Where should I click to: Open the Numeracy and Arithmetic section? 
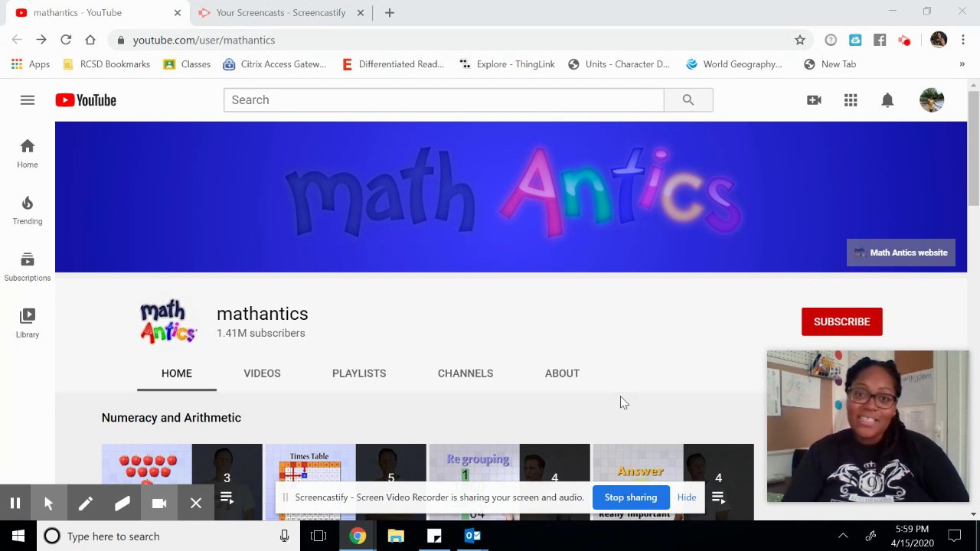(171, 418)
